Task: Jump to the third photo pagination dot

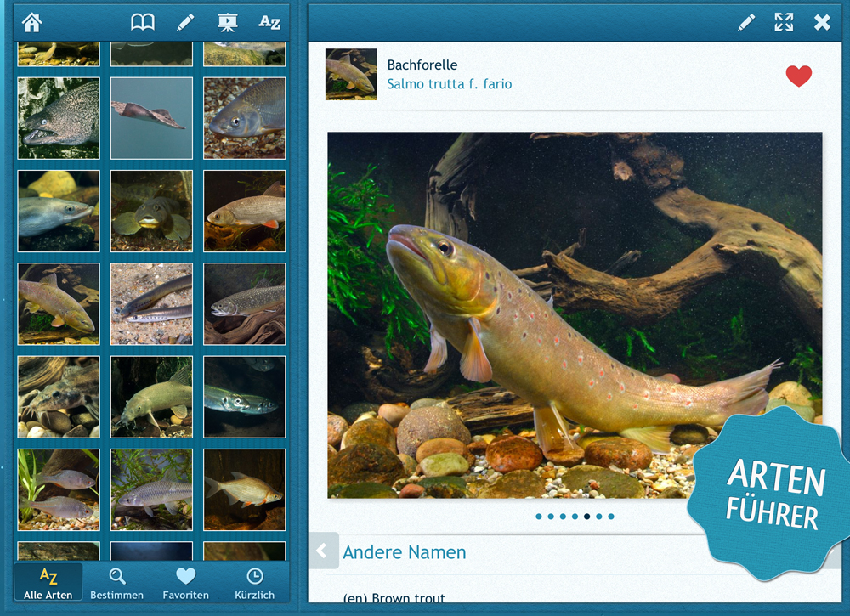Action: coord(563,517)
